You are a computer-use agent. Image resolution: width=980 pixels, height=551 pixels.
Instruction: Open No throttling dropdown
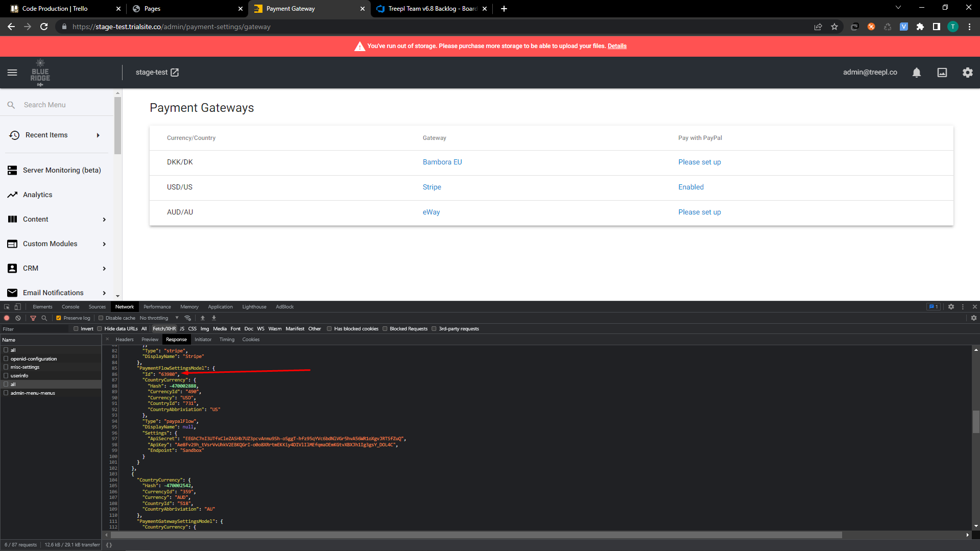(159, 318)
